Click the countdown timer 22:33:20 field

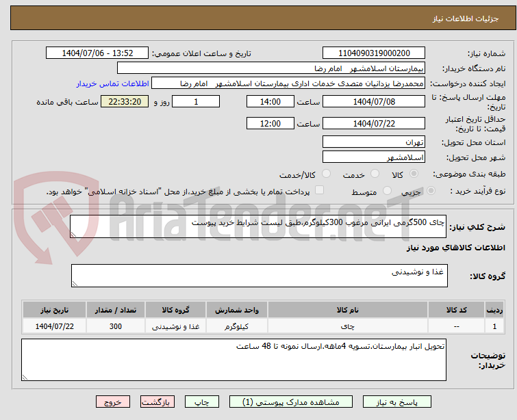pos(125,101)
